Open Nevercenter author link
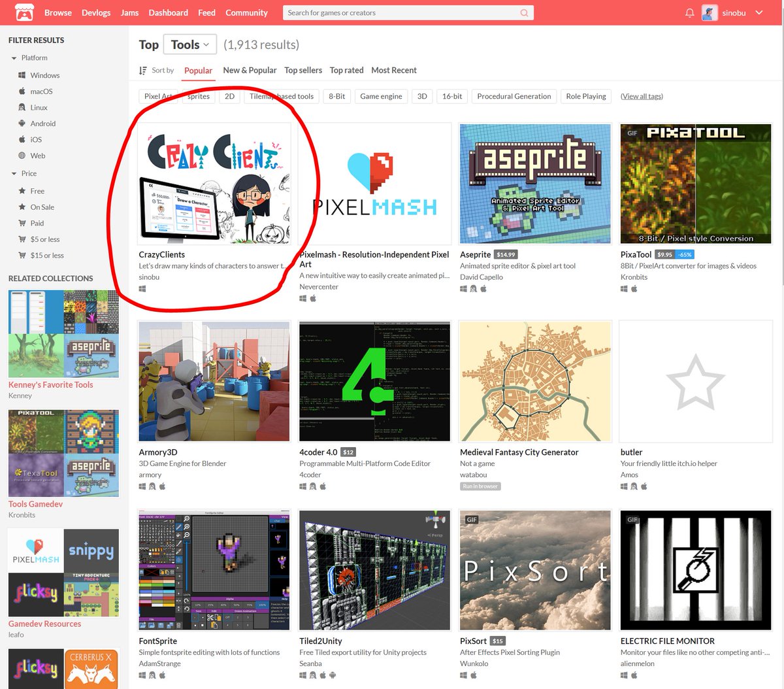This screenshot has width=784, height=689. [x=319, y=287]
